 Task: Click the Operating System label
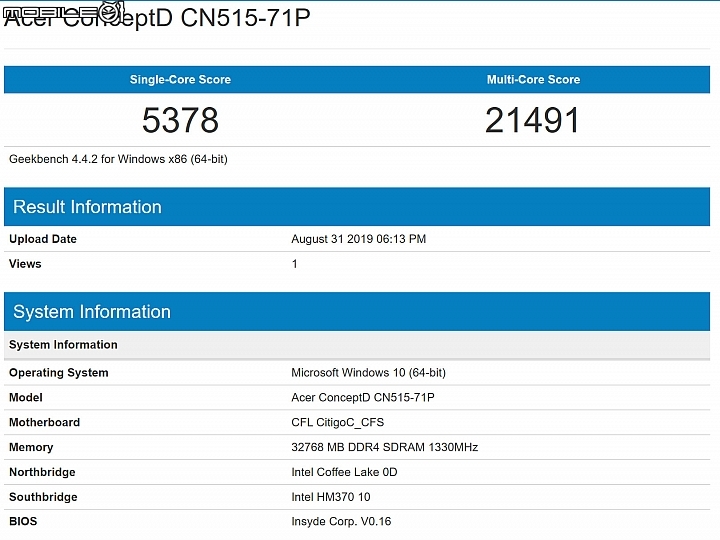[x=59, y=372]
